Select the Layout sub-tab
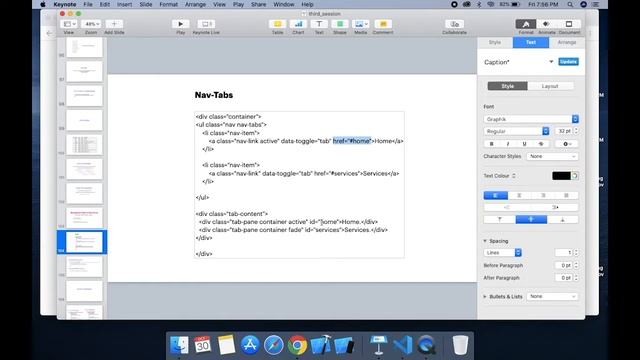Image resolution: width=640 pixels, height=360 pixels. (x=550, y=86)
